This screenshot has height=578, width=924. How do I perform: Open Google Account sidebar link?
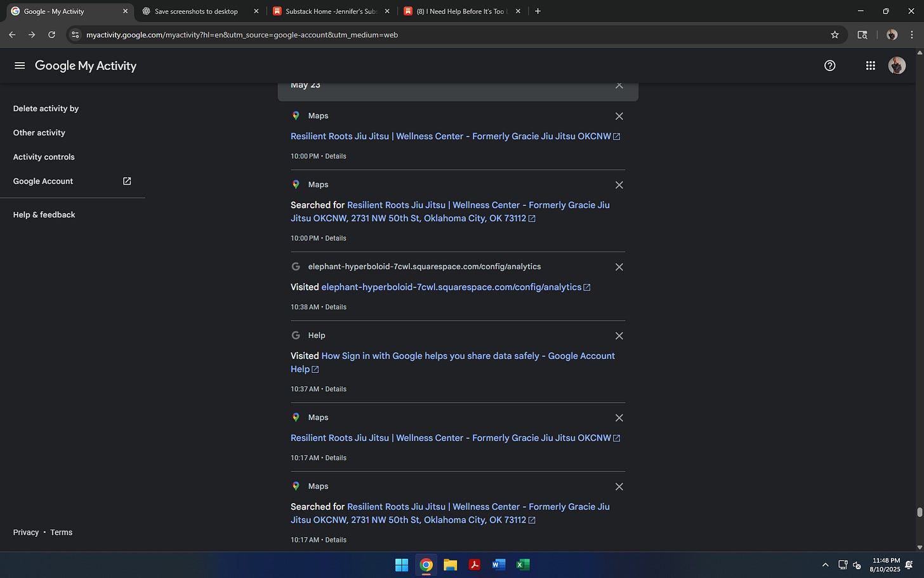[x=72, y=181]
